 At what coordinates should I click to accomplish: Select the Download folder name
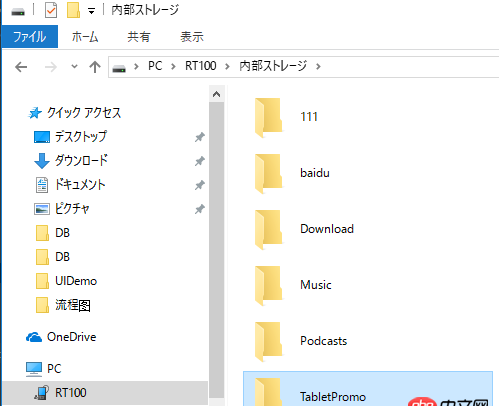327,229
